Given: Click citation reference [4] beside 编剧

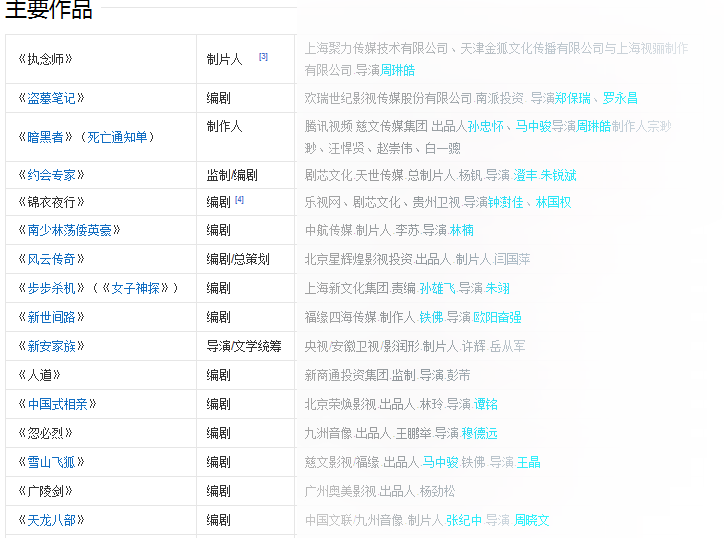Looking at the screenshot, I should pyautogui.click(x=239, y=200).
